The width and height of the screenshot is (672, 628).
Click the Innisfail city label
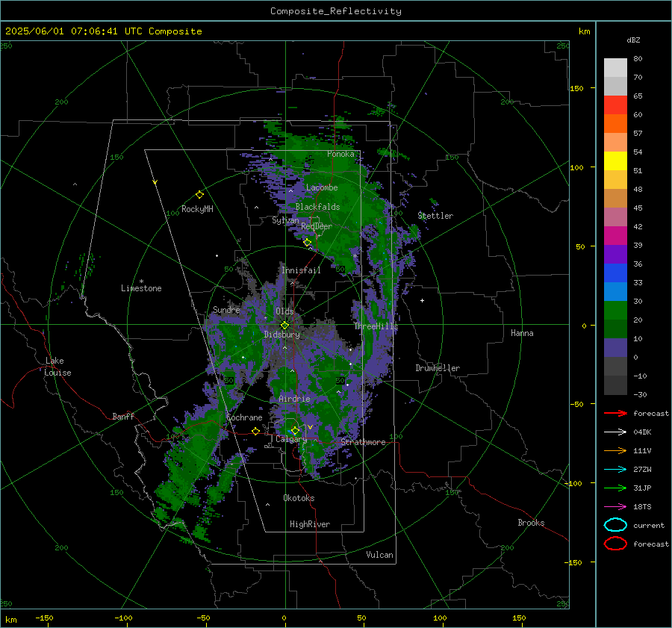[x=301, y=270]
